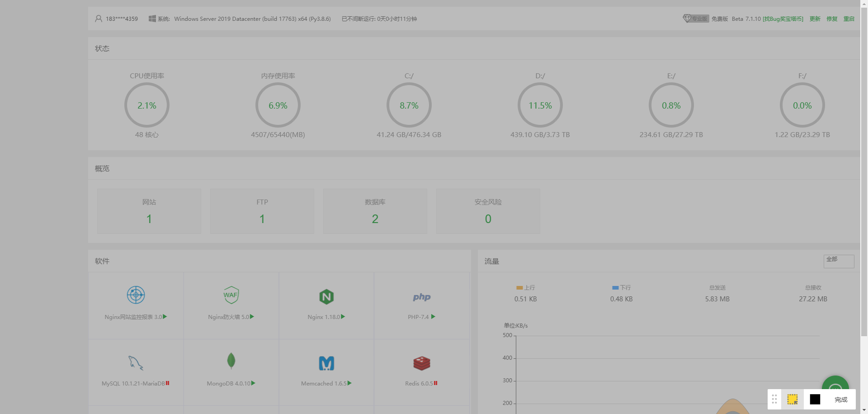Grab the dotted drag handle on screenshot toolbar
Viewport: 868px width, 414px height.
(x=774, y=399)
